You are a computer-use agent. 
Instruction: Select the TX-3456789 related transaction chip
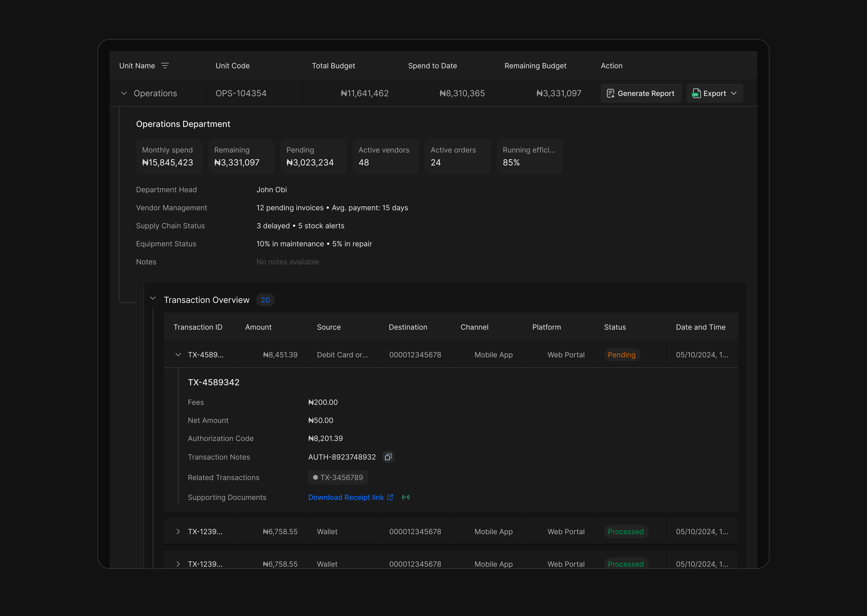coord(338,477)
